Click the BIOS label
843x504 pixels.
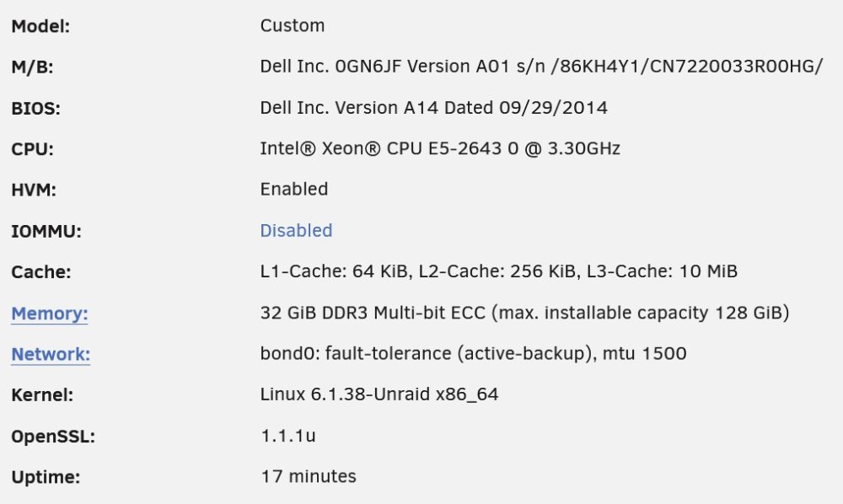[35, 109]
